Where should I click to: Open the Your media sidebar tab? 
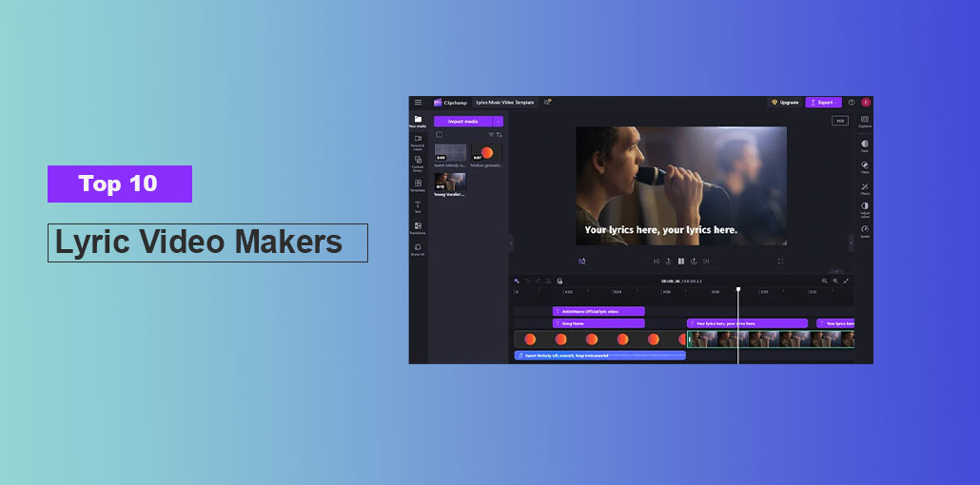pyautogui.click(x=418, y=122)
